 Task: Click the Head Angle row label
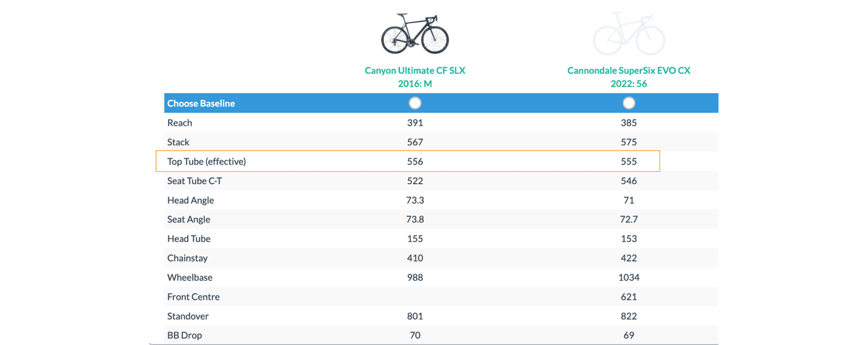(x=191, y=200)
